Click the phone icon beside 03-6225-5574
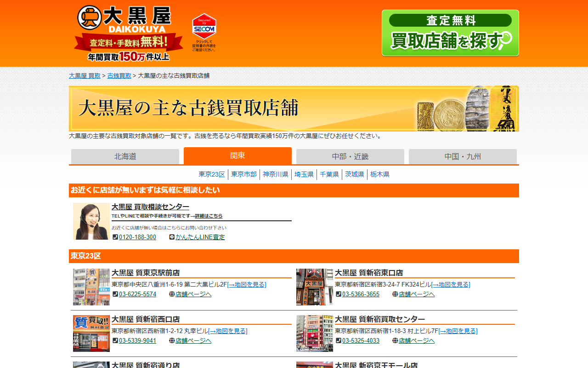 115,294
